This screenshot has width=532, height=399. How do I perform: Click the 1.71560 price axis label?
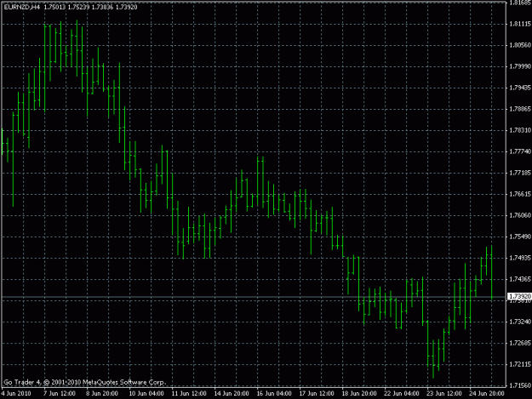pos(520,385)
